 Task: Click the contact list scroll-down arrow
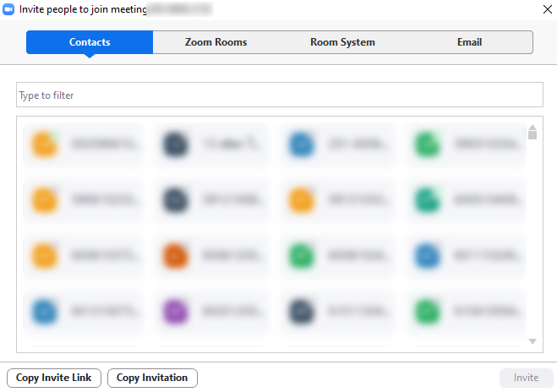coord(532,341)
